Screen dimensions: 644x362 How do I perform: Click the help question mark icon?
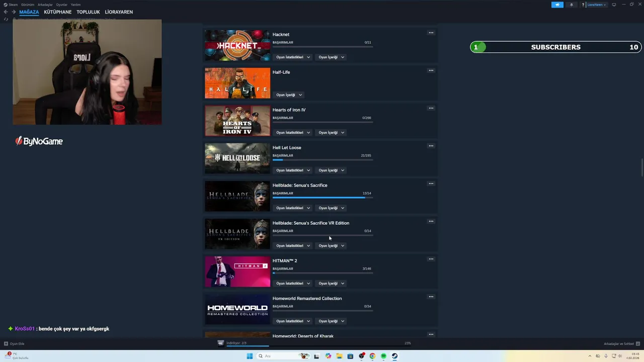click(583, 5)
